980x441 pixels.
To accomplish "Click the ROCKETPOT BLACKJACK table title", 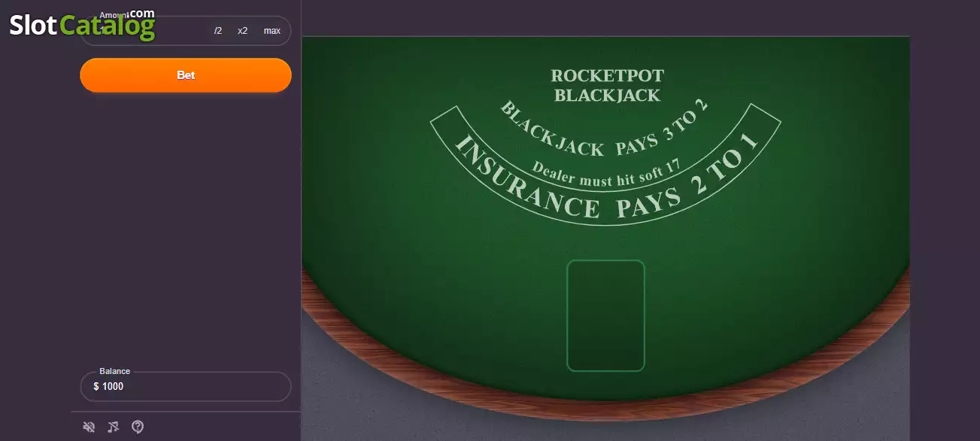I will [x=608, y=85].
